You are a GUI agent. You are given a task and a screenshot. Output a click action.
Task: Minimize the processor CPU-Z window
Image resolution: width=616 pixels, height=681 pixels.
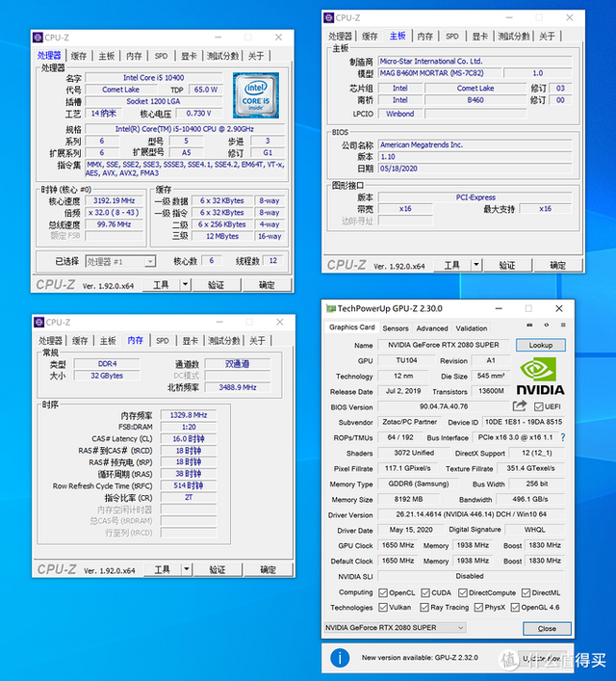coord(218,38)
